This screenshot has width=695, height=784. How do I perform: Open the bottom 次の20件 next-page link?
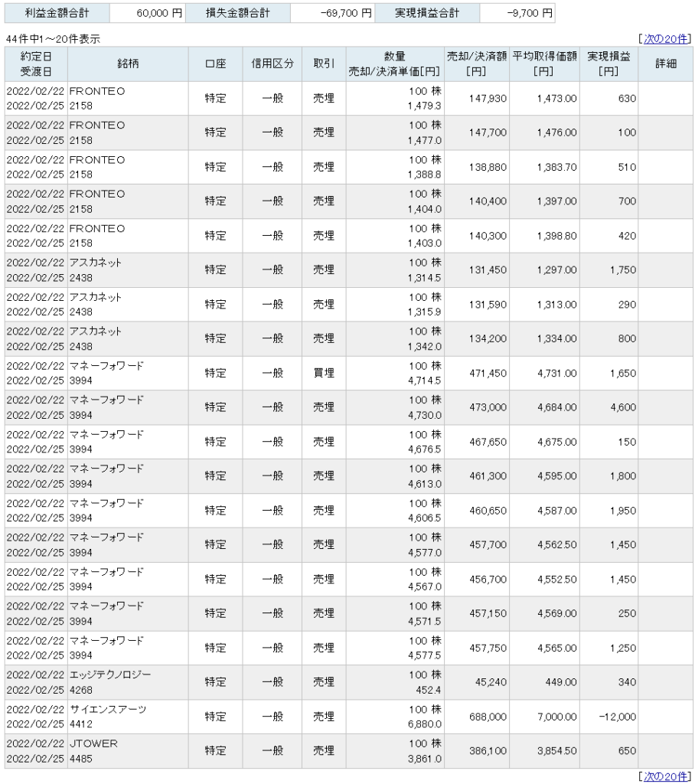point(665,776)
